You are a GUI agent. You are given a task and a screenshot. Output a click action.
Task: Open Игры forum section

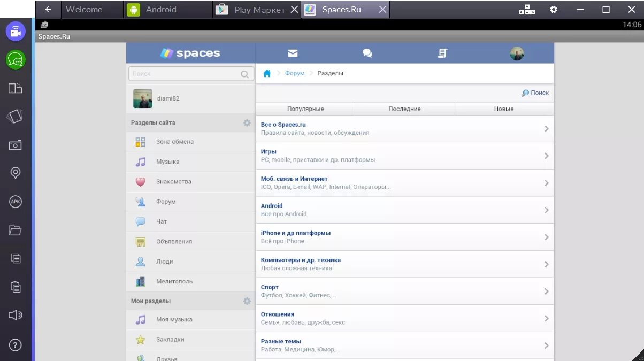click(x=405, y=156)
